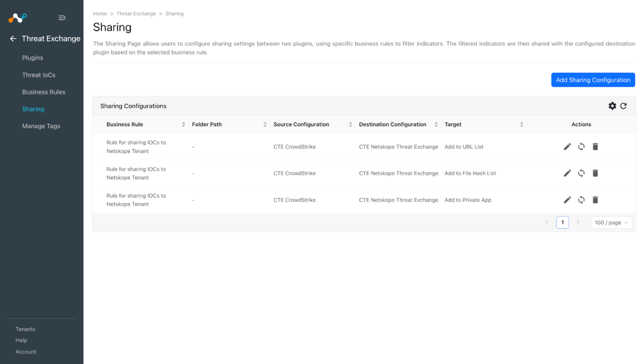Click Business Rule cell in URL List row
Viewport: 644px width, 364px height.
pyautogui.click(x=136, y=147)
